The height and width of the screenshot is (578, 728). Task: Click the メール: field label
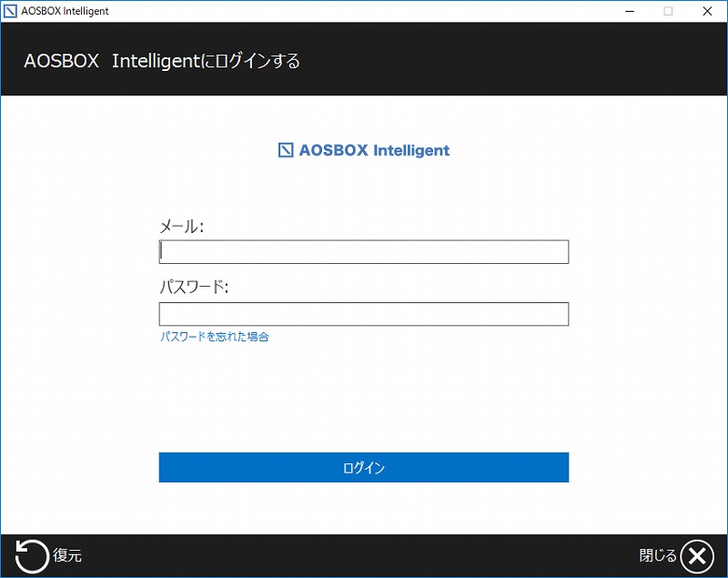coord(181,227)
